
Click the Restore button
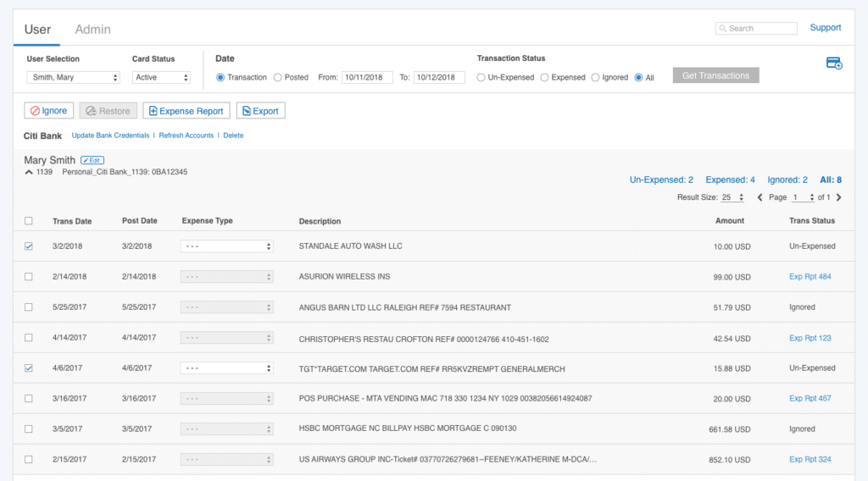coord(108,111)
